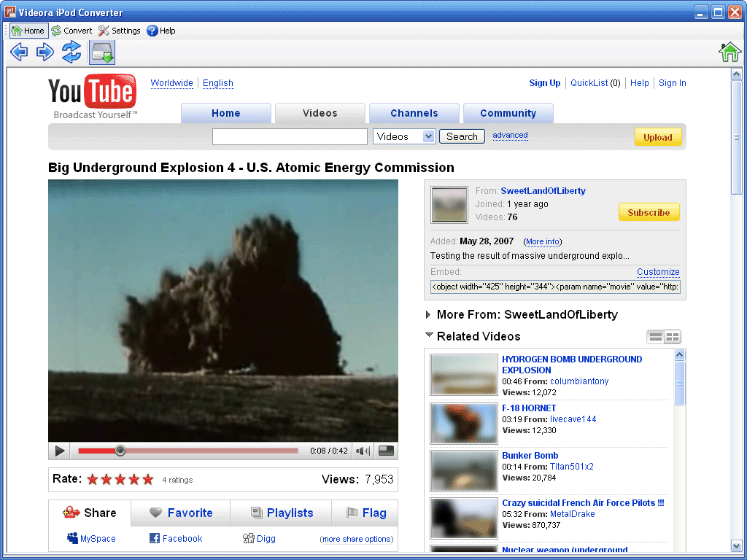Rate the video with the fifth star

click(x=148, y=480)
